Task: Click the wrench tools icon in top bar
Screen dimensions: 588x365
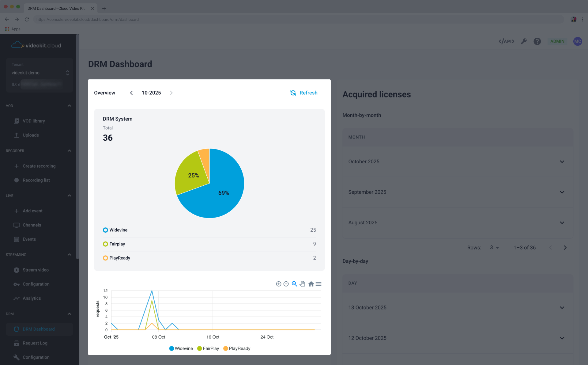Action: (524, 41)
